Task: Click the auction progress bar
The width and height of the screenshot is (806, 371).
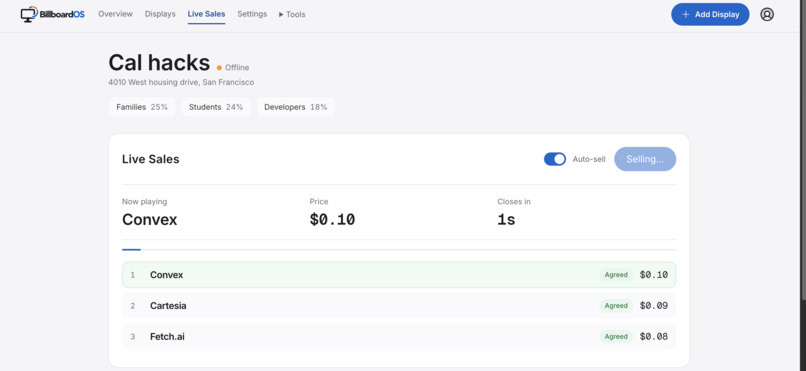Action: tap(399, 250)
